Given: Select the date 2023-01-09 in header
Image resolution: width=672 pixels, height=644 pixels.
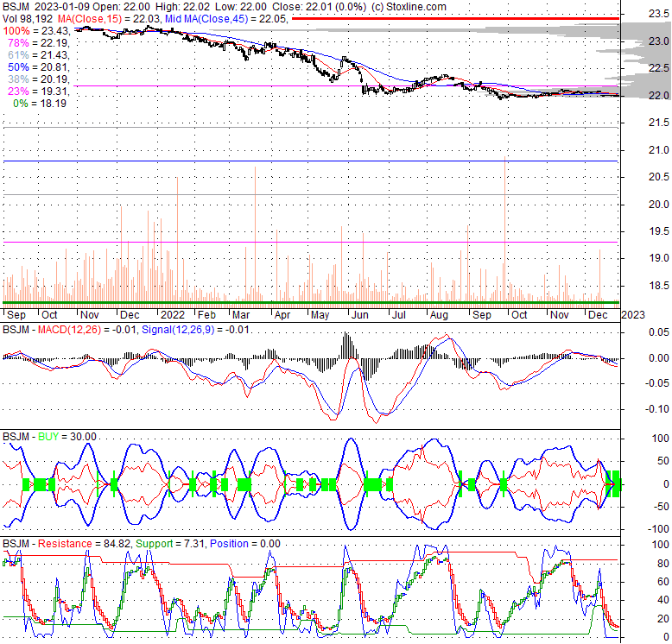Looking at the screenshot, I should pos(61,7).
